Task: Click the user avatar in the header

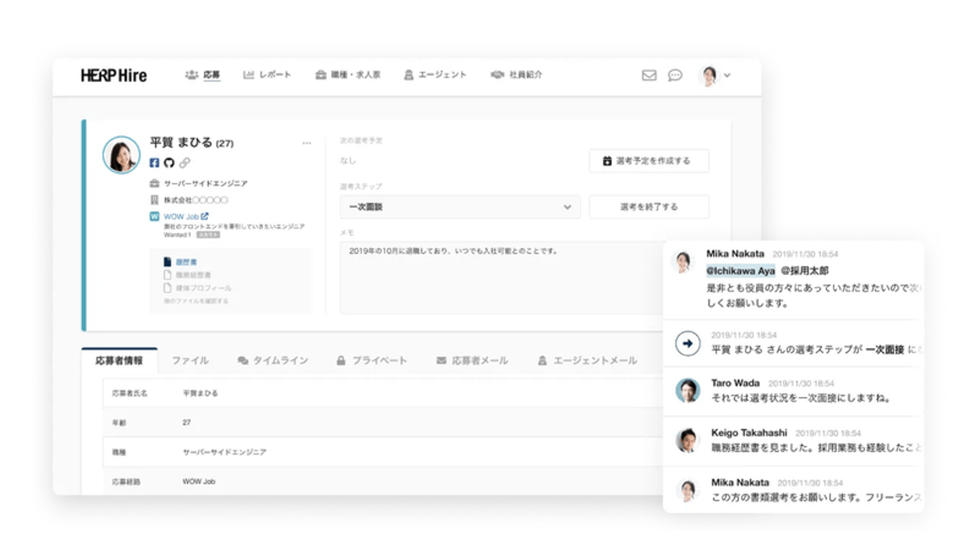Action: pos(710,75)
